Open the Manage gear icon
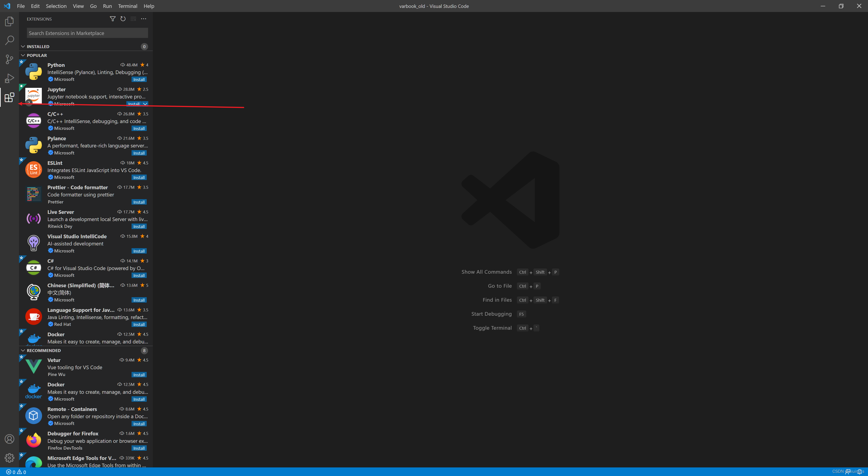This screenshot has height=476, width=868. (x=9, y=458)
